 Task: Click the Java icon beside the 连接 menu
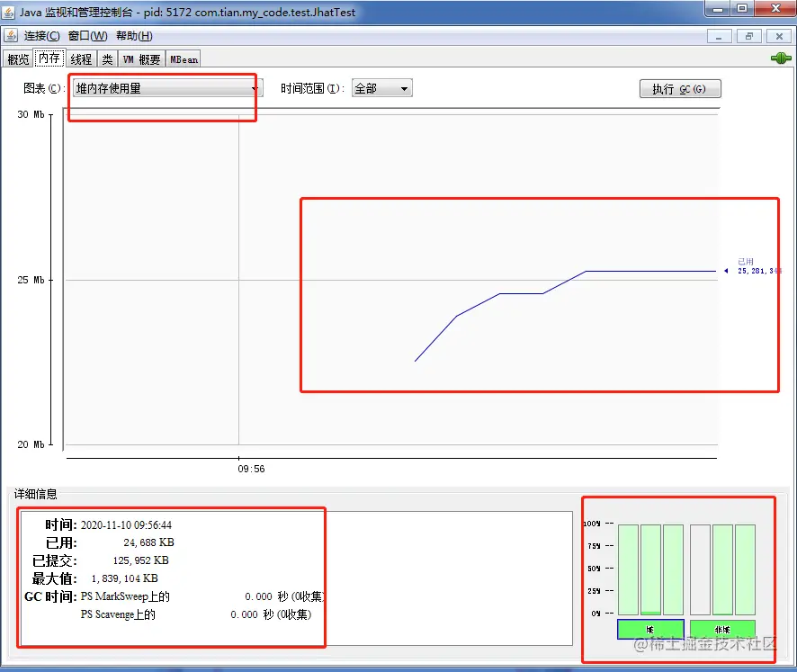11,36
